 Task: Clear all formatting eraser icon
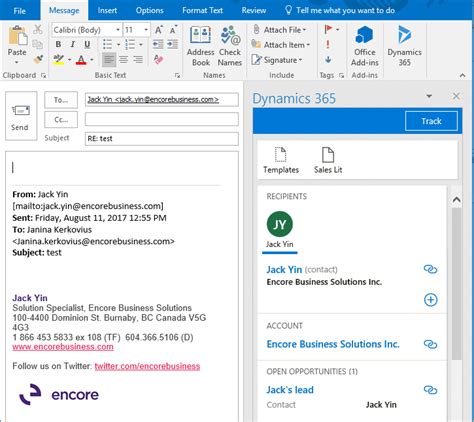click(x=158, y=60)
